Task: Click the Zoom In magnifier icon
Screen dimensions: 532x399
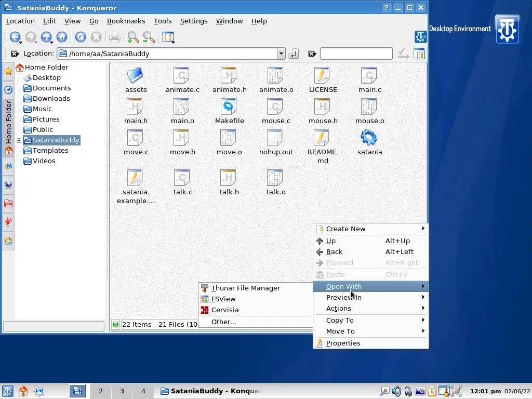Action: tap(133, 37)
